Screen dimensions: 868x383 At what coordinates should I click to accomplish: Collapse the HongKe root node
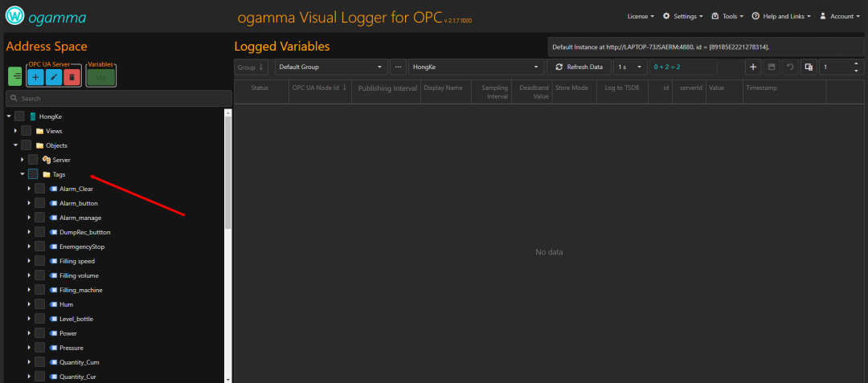[9, 116]
